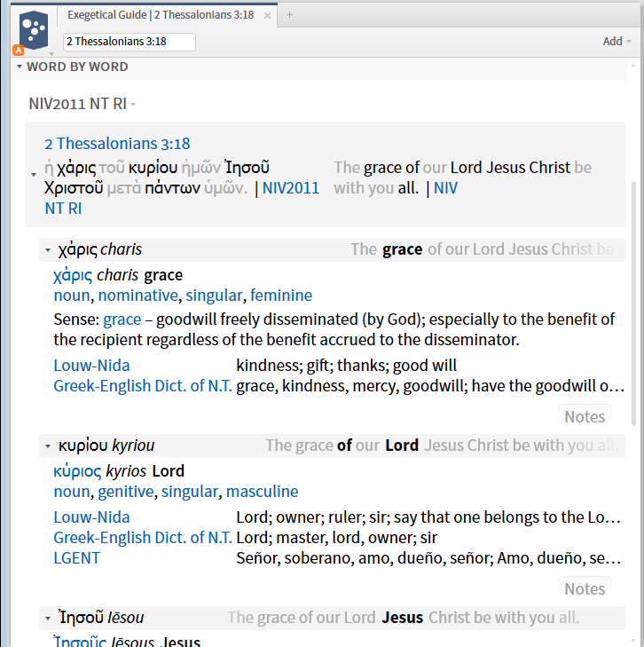Open the NIV2011 NT RI version dropdown
The height and width of the screenshot is (647, 644).
coord(82,104)
